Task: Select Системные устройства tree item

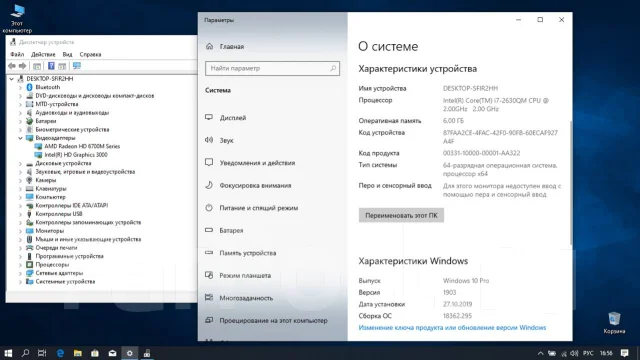Action: pos(65,282)
